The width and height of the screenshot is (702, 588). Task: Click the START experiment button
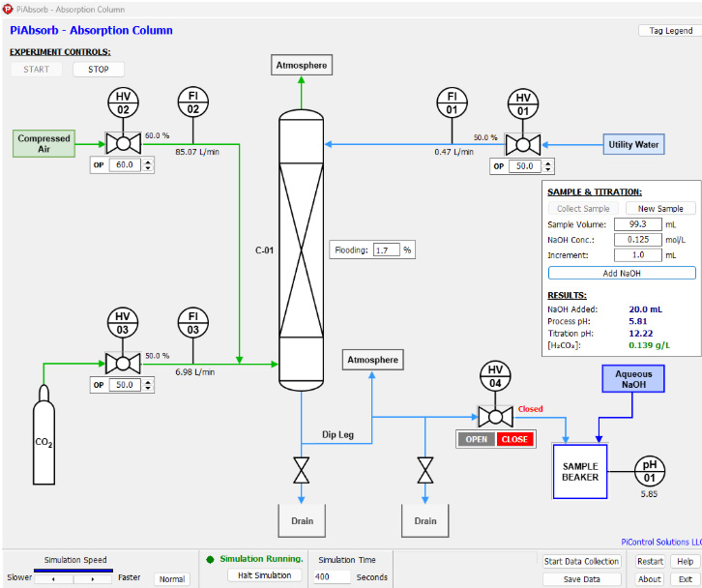[37, 70]
